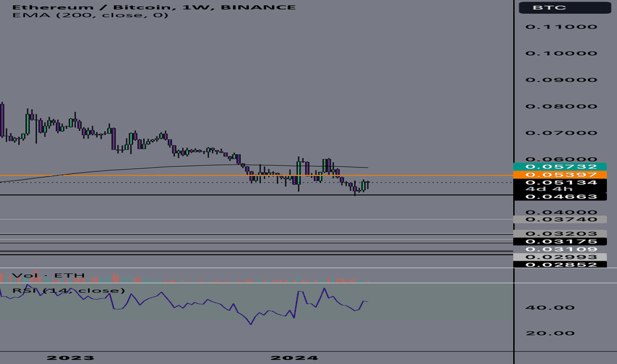Open the BTC currency selector
Screen dimensions: 617x364
point(565,7)
